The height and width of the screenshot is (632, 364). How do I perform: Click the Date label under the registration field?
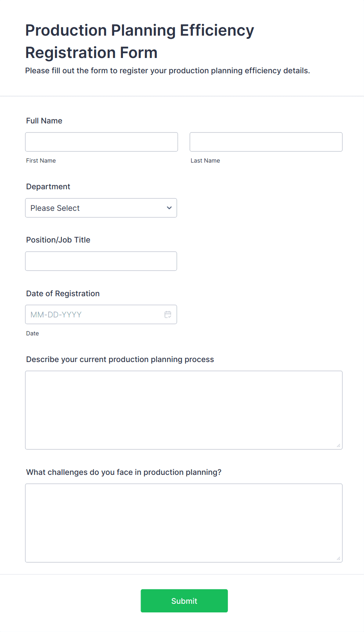[x=32, y=333]
